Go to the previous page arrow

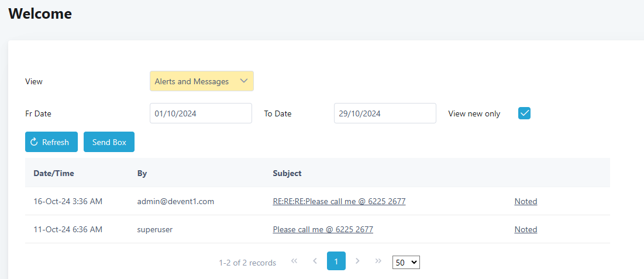click(x=315, y=261)
